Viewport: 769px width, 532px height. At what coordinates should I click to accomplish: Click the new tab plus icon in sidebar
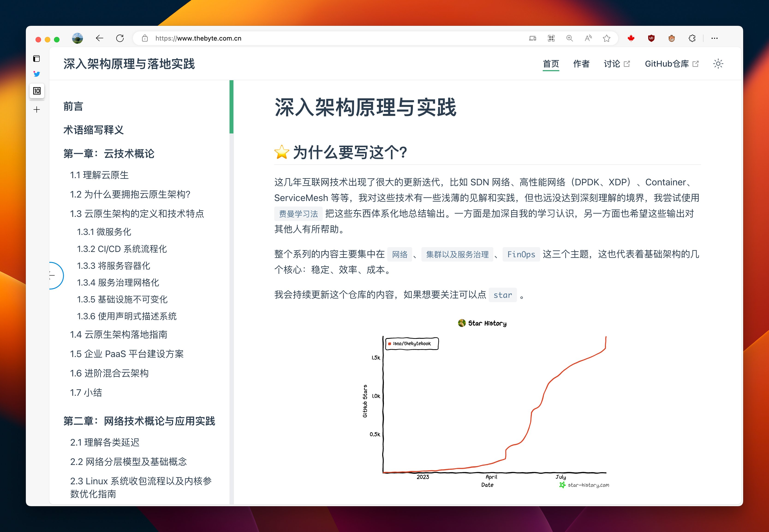[x=37, y=109]
